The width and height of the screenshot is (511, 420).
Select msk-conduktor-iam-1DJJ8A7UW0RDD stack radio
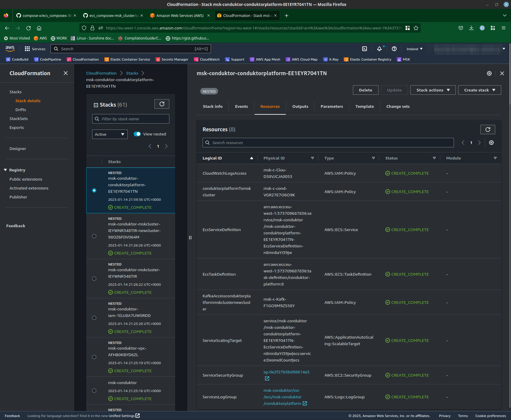94,318
